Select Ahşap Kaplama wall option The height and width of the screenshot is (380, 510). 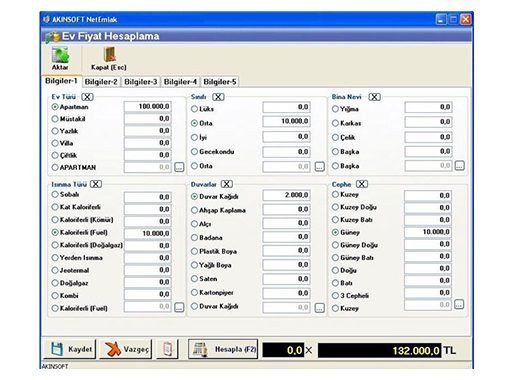[x=195, y=210]
